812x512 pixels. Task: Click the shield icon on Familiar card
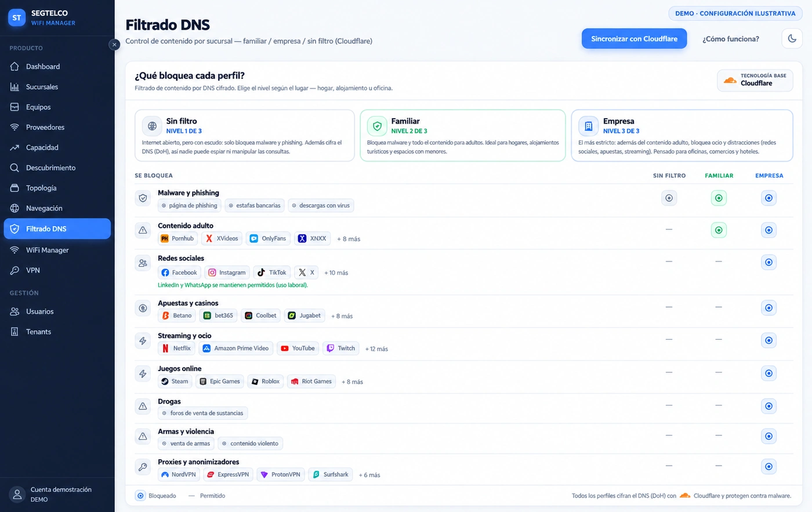click(x=377, y=126)
